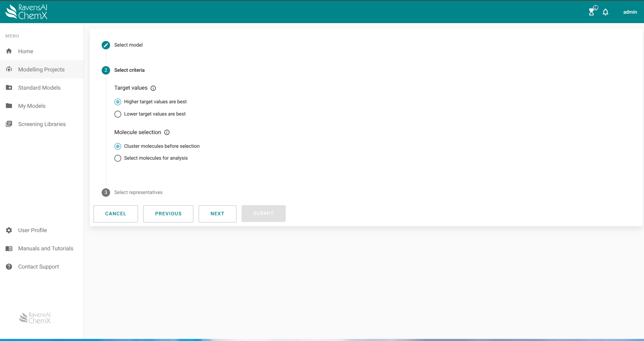This screenshot has width=644, height=341.
Task: Click the hourglass pending jobs icon
Action: pyautogui.click(x=591, y=12)
